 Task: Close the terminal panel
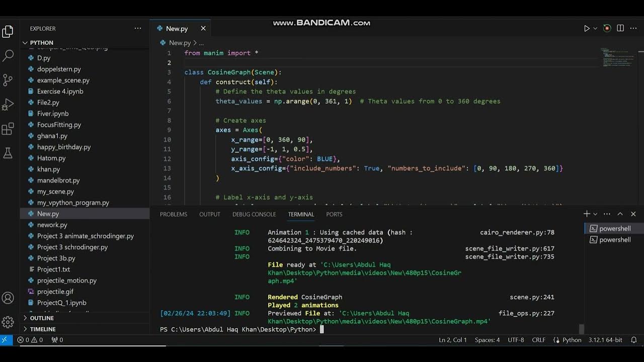tap(633, 214)
